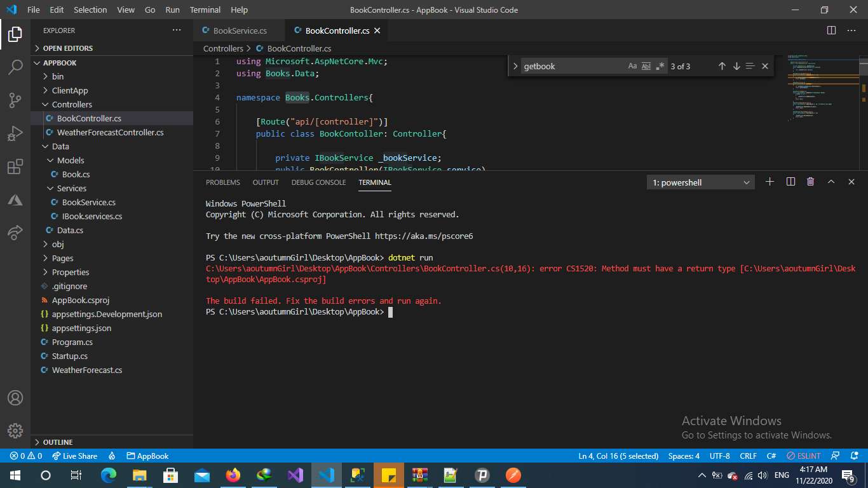Open the Terminal menu

pyautogui.click(x=205, y=10)
